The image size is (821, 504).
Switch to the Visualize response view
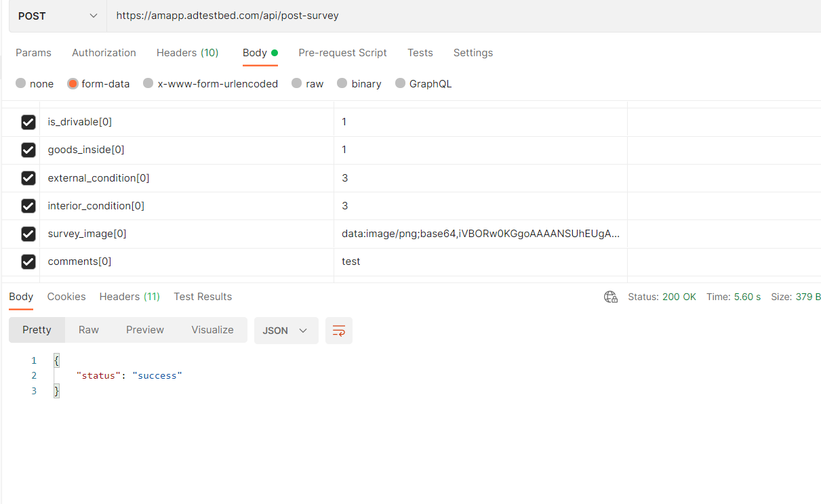click(x=212, y=330)
